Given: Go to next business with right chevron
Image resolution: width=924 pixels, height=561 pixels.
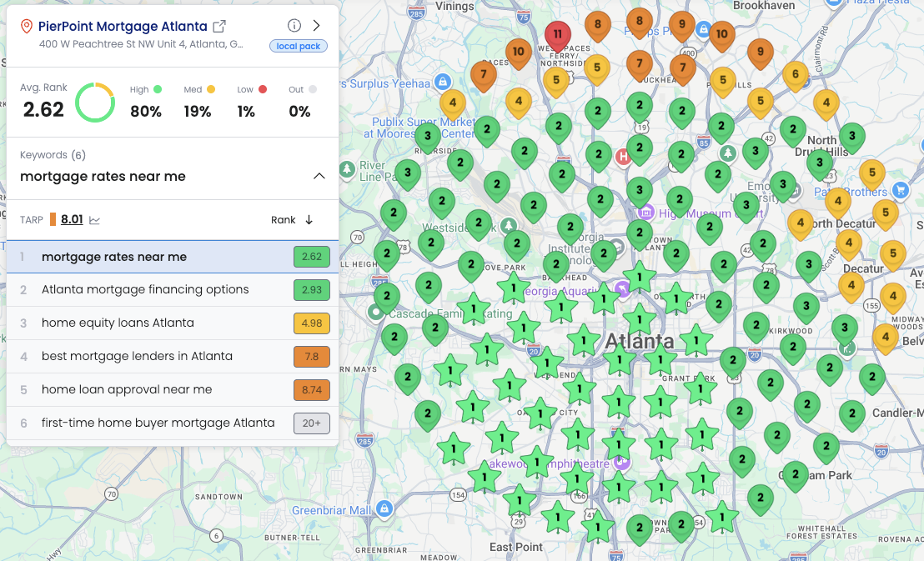Looking at the screenshot, I should click(316, 25).
